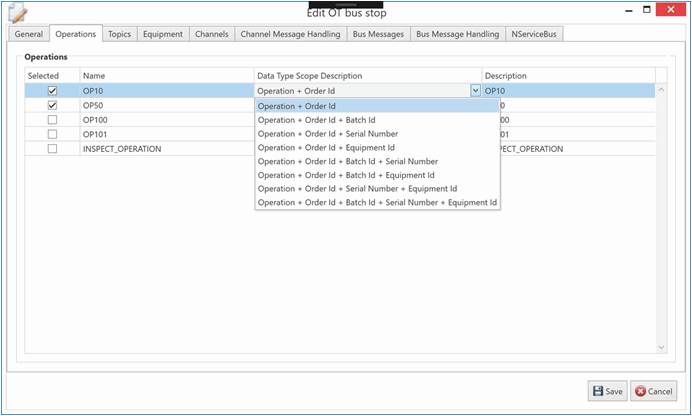The image size is (692, 416).
Task: Select 'Operation + Order Id + Serial Number' option
Action: coord(327,134)
